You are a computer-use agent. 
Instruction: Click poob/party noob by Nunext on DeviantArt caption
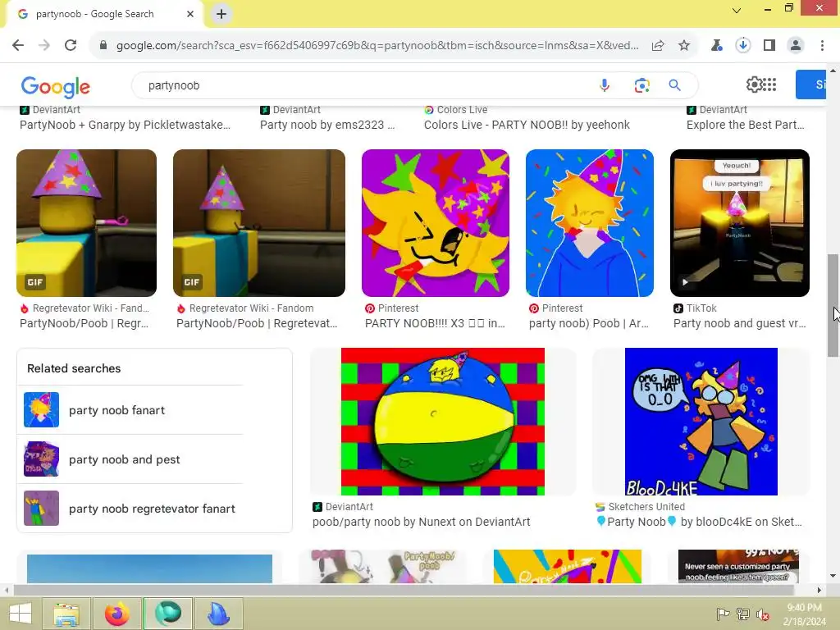pos(421,522)
